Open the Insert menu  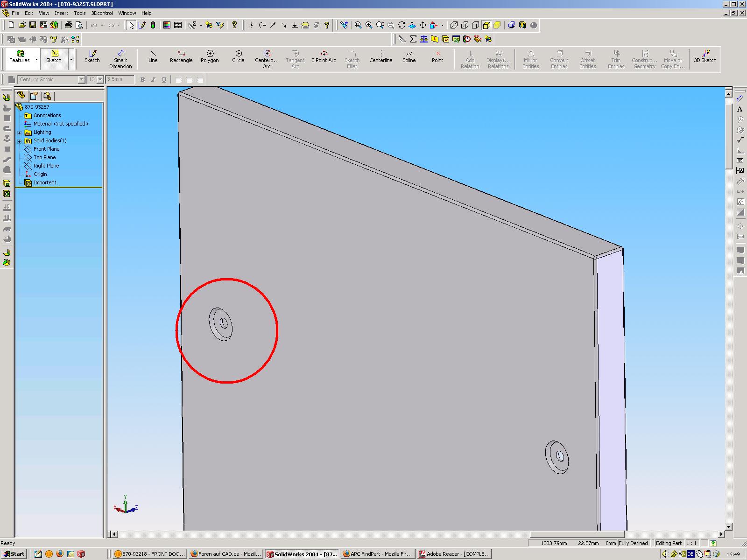point(61,13)
